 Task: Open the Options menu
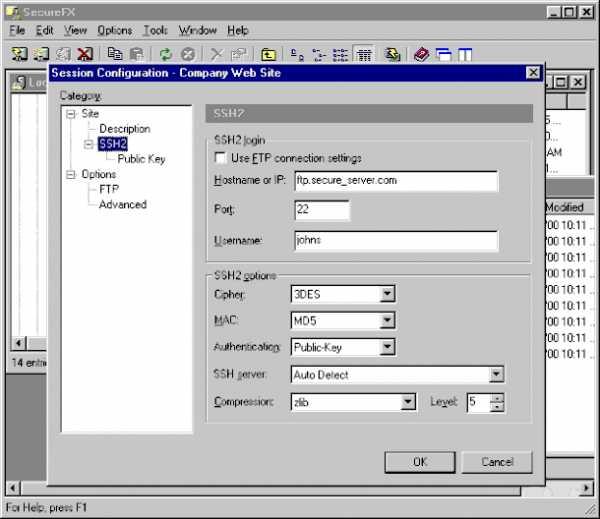pyautogui.click(x=115, y=30)
